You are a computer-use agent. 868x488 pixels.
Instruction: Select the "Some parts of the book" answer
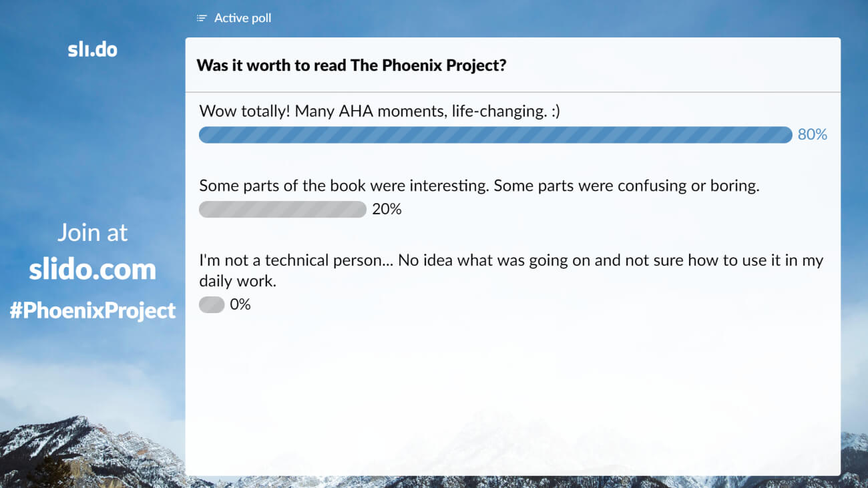pos(479,186)
